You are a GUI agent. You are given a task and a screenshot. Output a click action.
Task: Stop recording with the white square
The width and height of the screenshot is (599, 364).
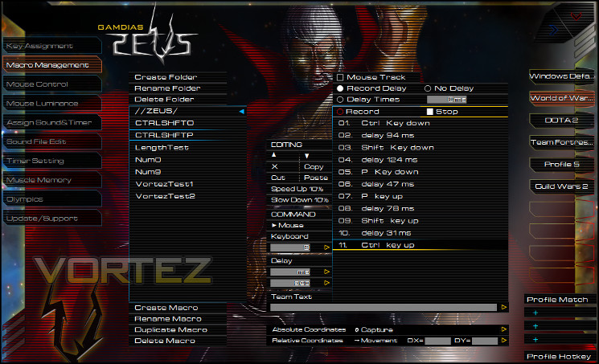(430, 112)
